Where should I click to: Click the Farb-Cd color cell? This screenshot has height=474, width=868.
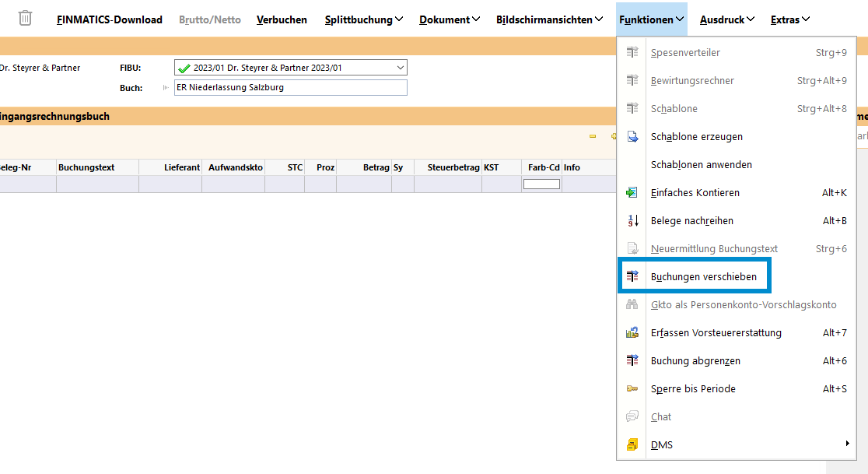click(541, 184)
